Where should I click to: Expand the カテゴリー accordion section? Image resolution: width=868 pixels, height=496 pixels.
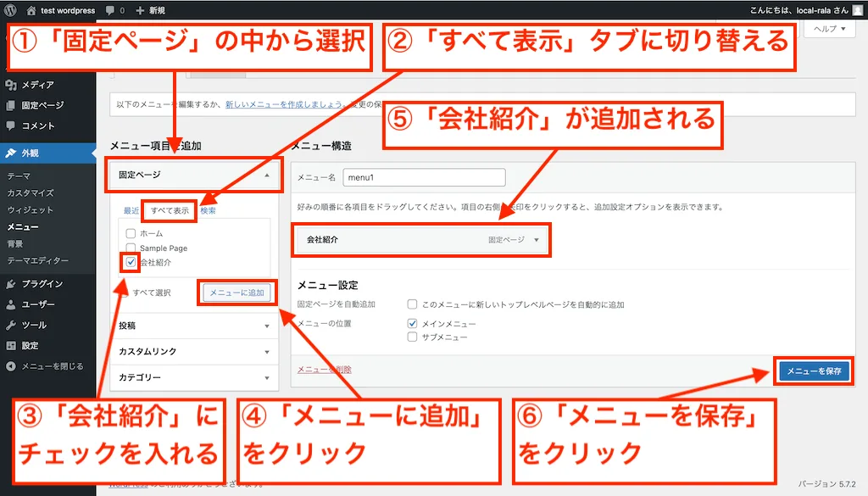point(194,377)
